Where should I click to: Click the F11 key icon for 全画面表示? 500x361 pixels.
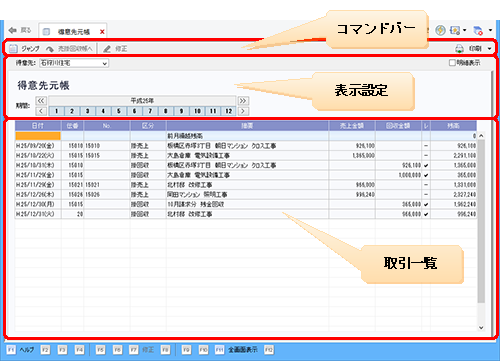[220, 350]
